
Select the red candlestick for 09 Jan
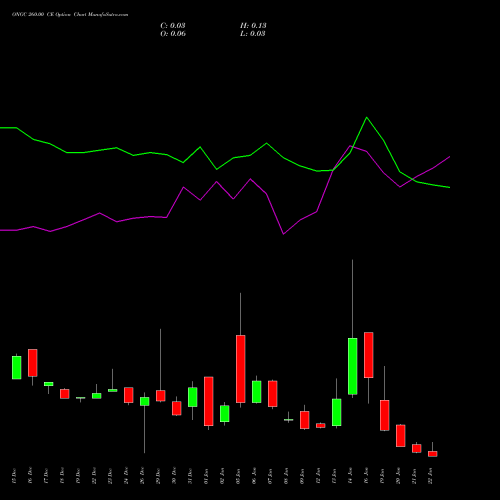(x=305, y=420)
